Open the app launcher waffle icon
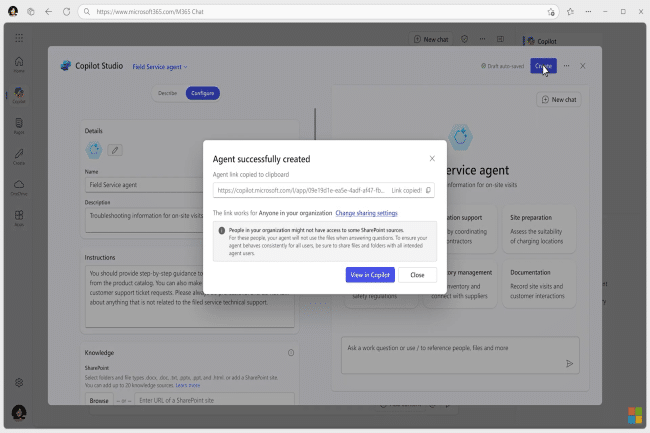The width and height of the screenshot is (650, 433). click(19, 38)
